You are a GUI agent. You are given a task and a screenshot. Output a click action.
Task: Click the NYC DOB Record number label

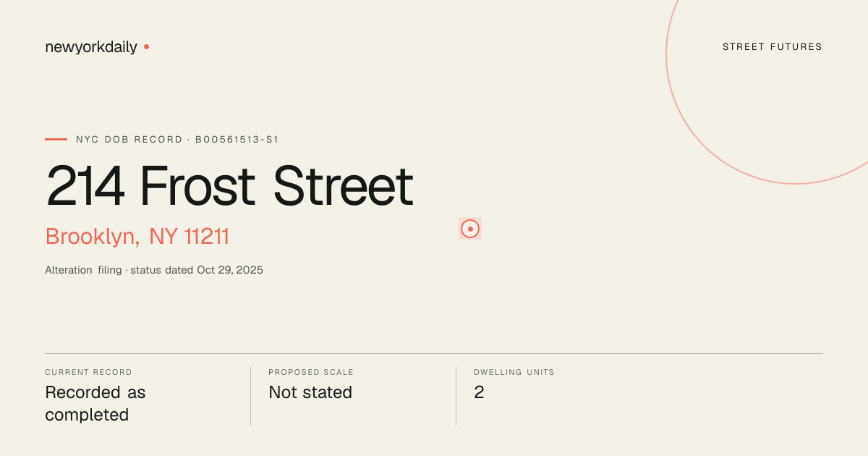point(177,139)
